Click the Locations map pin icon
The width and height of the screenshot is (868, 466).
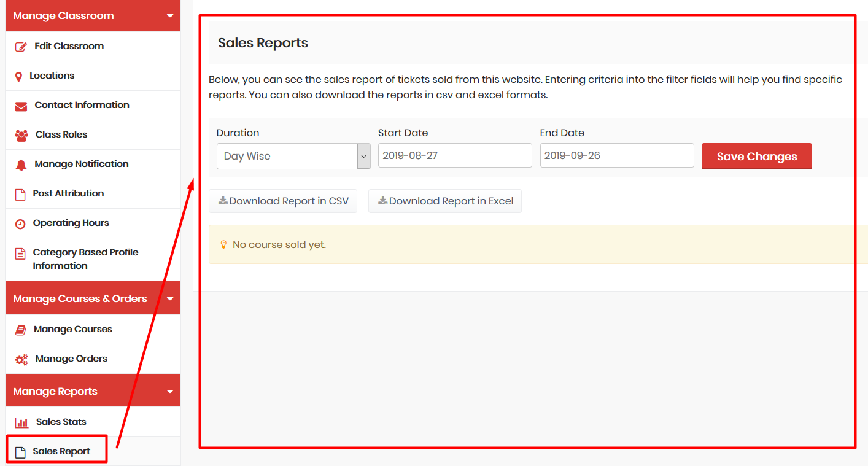tap(18, 76)
